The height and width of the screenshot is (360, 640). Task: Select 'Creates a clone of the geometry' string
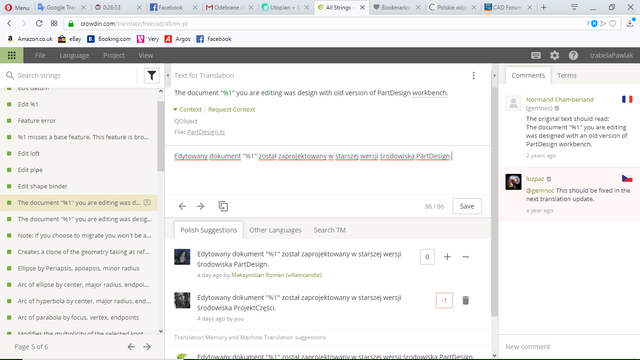78,252
